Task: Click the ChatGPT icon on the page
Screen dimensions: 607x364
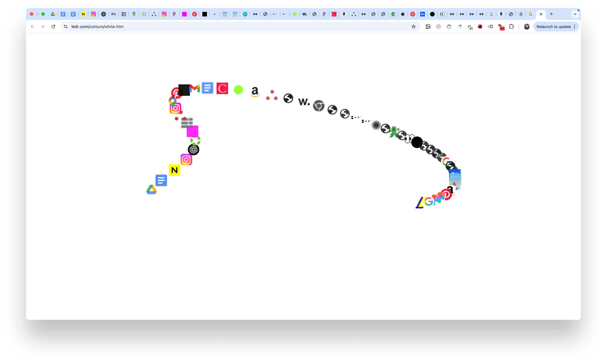Action: coord(194,150)
